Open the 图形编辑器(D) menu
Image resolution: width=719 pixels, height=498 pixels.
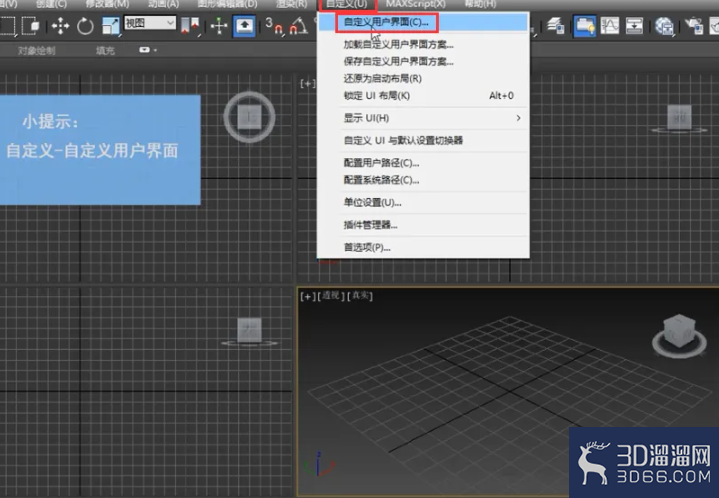coord(227,4)
